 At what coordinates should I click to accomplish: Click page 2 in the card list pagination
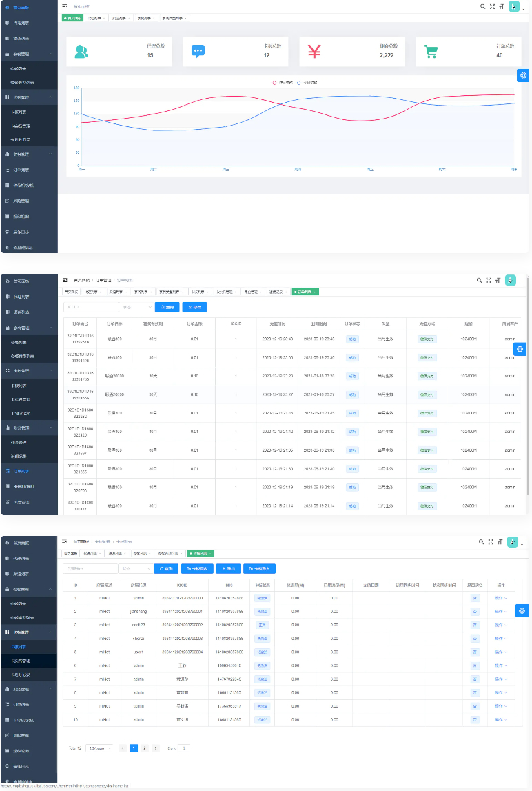(x=144, y=748)
